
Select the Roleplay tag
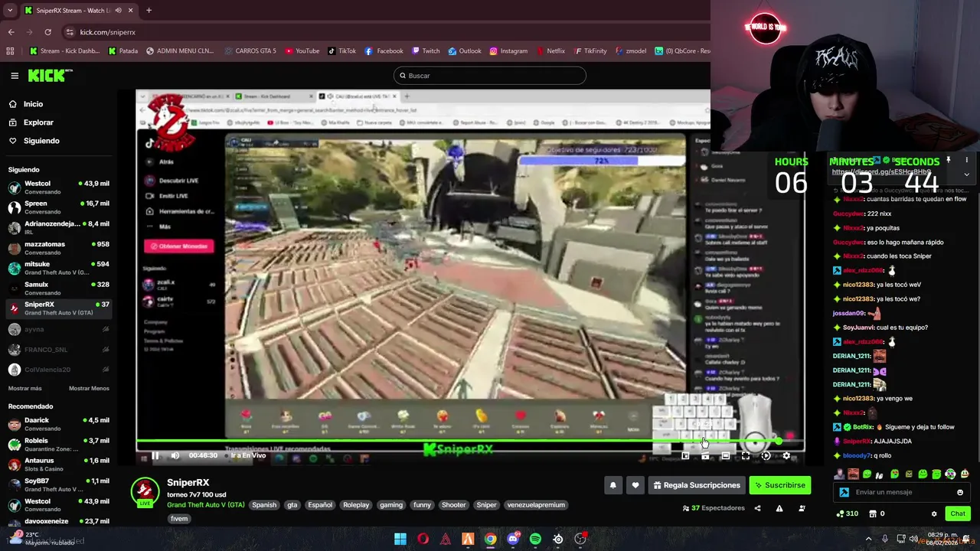(356, 505)
